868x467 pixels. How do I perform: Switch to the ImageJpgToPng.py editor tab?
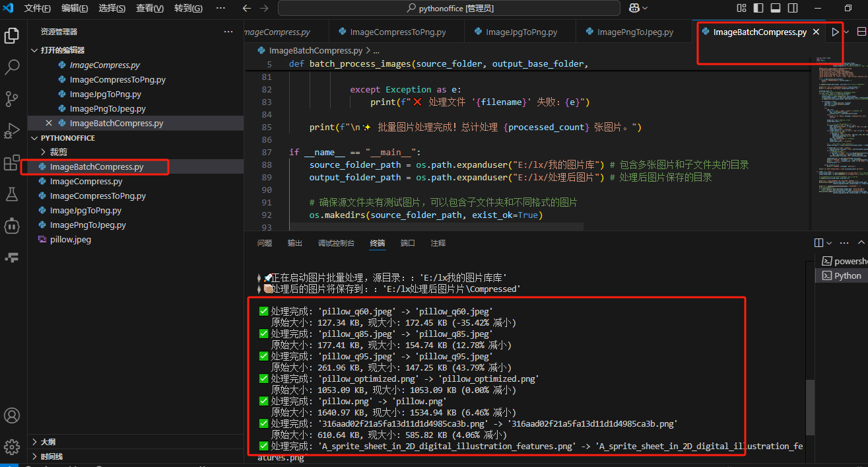click(x=520, y=32)
